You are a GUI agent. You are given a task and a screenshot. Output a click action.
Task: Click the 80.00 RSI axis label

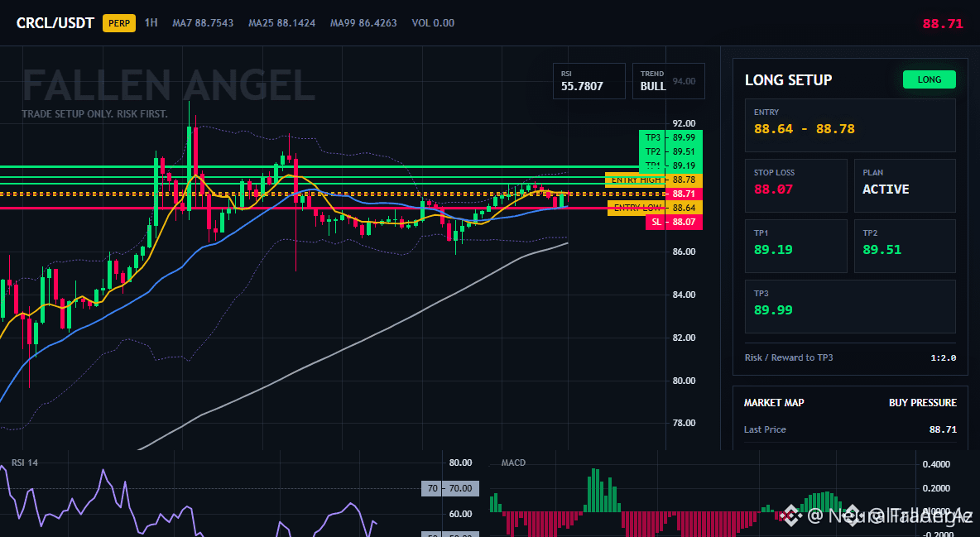(x=461, y=463)
